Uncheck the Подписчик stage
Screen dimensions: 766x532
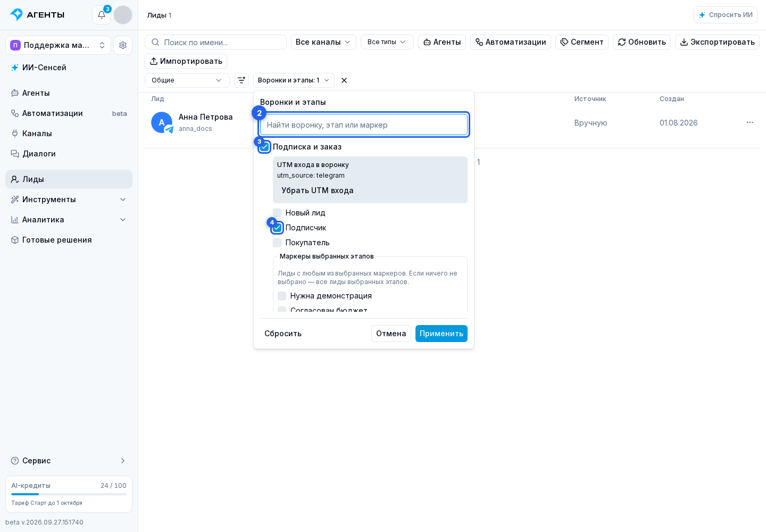coord(277,228)
